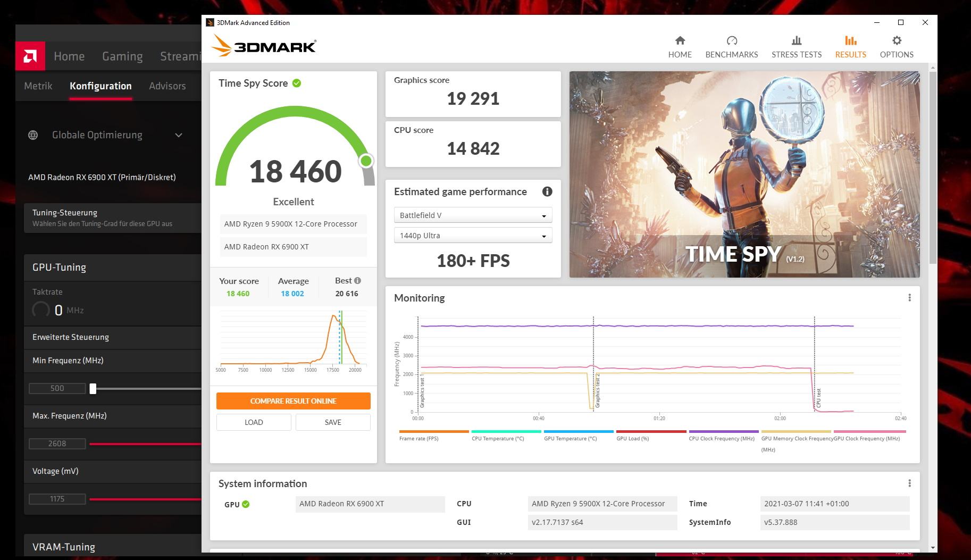The width and height of the screenshot is (971, 560).
Task: Click the Voltage red slider track
Action: (145, 499)
